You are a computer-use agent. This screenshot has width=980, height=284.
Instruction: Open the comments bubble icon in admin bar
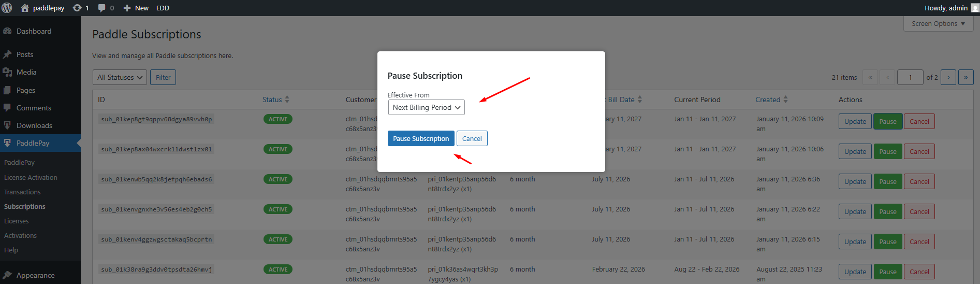[x=101, y=8]
